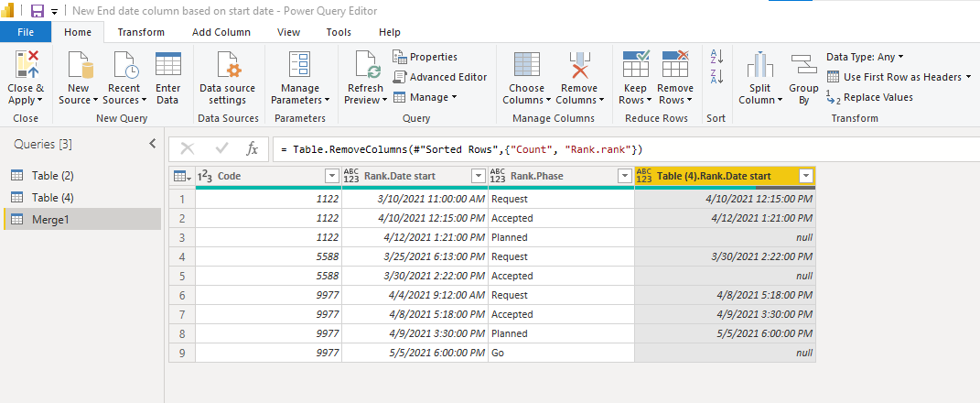Select row number 5
The width and height of the screenshot is (980, 403).
tap(182, 276)
